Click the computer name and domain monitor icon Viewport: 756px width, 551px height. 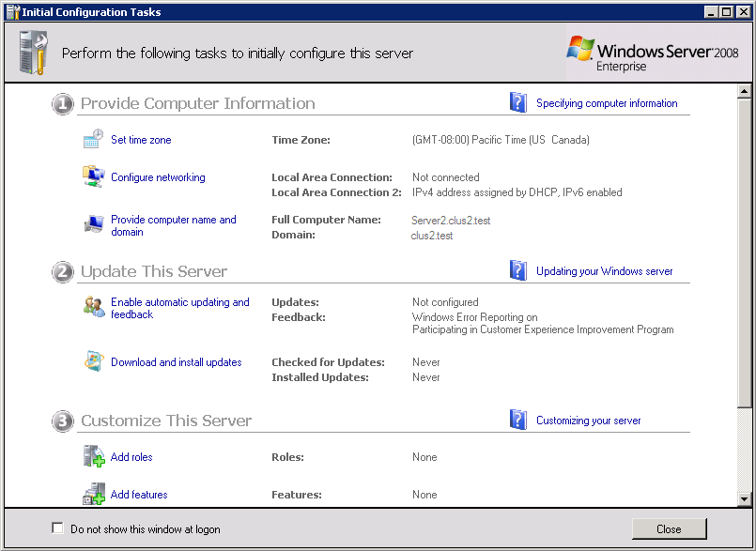(x=94, y=223)
